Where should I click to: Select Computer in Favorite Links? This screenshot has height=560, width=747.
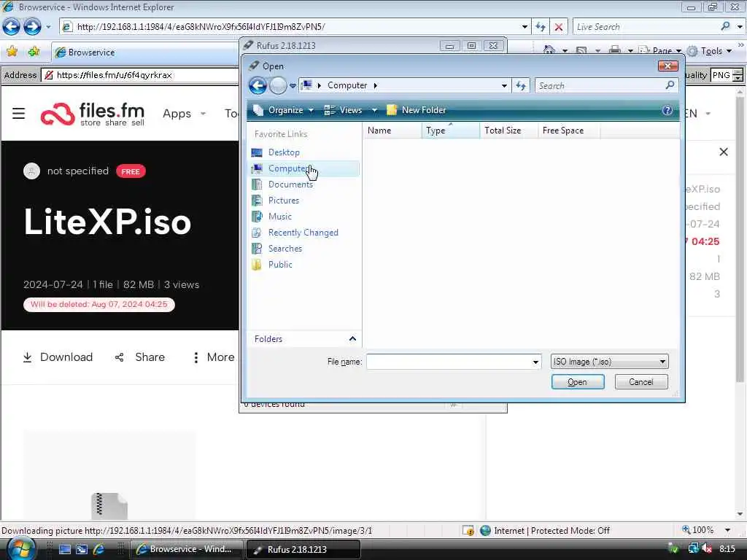tap(305, 168)
